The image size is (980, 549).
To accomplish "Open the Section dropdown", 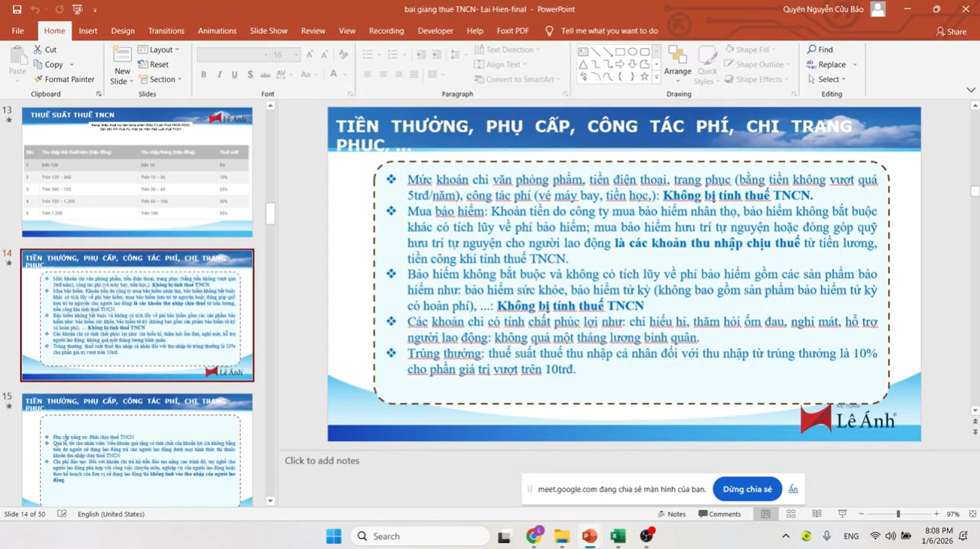I will [x=162, y=78].
